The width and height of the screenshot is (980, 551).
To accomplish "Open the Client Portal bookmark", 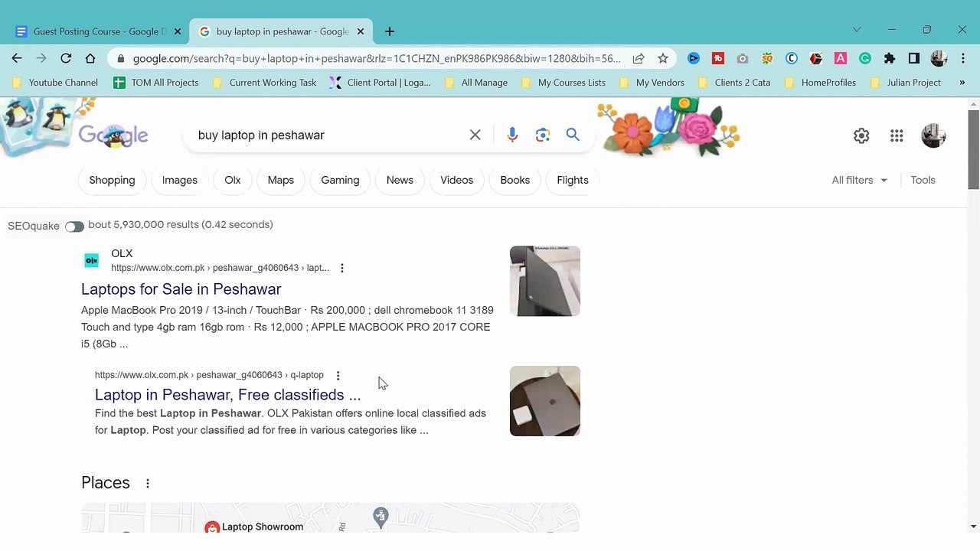I will (x=381, y=83).
